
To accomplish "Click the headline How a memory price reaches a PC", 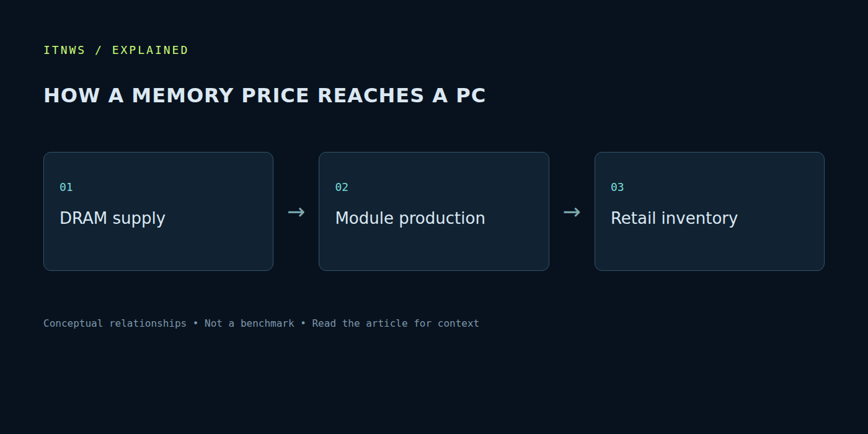I will coord(265,95).
